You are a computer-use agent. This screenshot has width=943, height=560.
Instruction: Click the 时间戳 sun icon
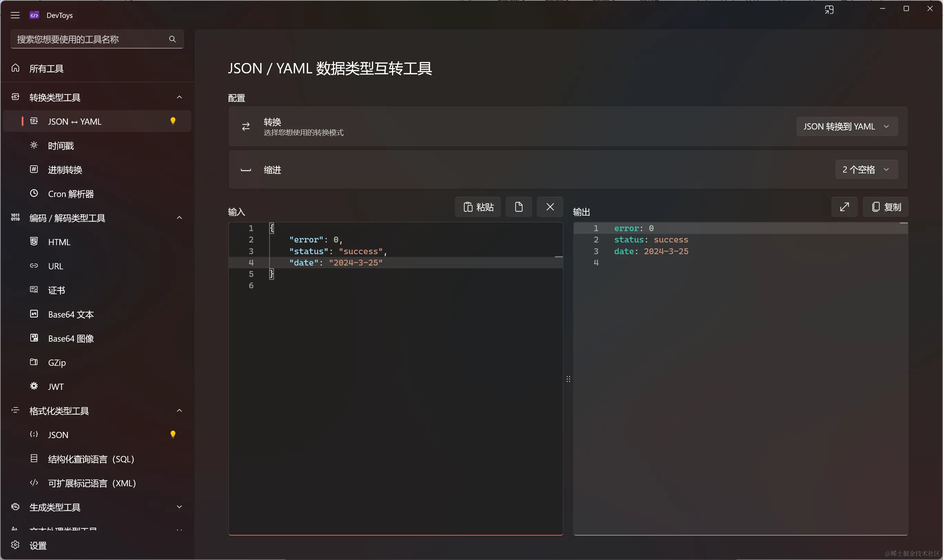click(x=34, y=145)
